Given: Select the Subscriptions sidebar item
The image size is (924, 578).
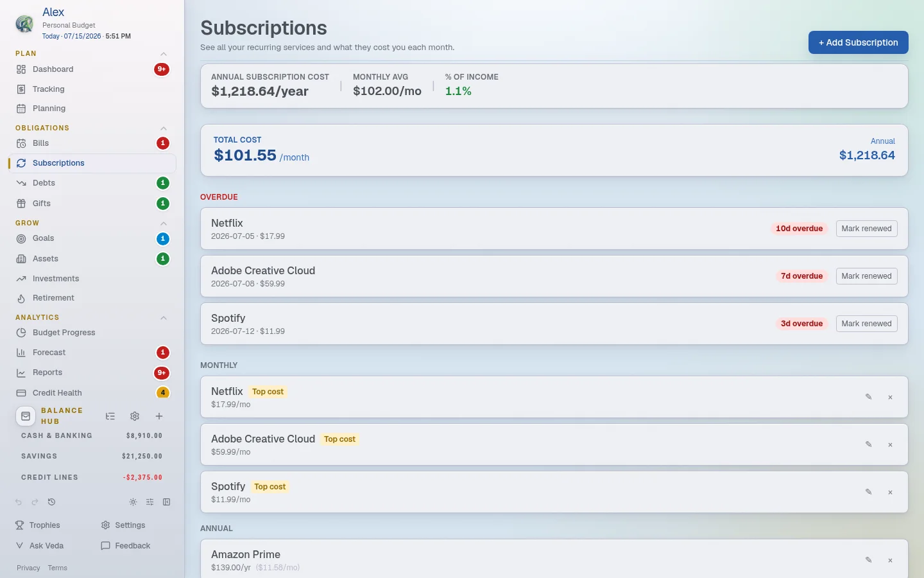Looking at the screenshot, I should pos(92,163).
